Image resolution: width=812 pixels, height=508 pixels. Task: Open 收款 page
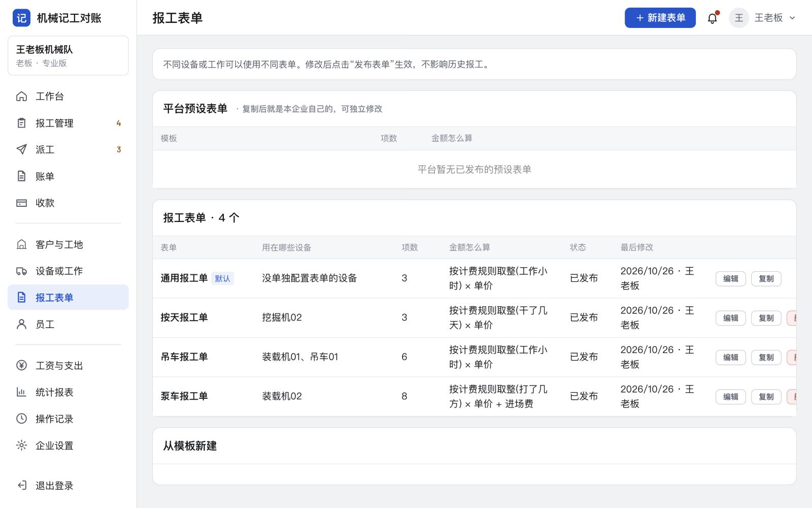pyautogui.click(x=68, y=203)
